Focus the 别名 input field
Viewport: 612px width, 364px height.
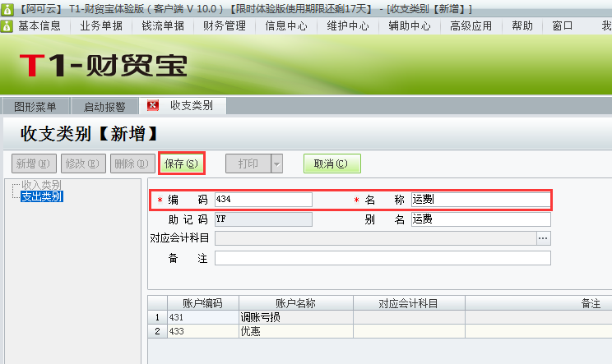(481, 219)
